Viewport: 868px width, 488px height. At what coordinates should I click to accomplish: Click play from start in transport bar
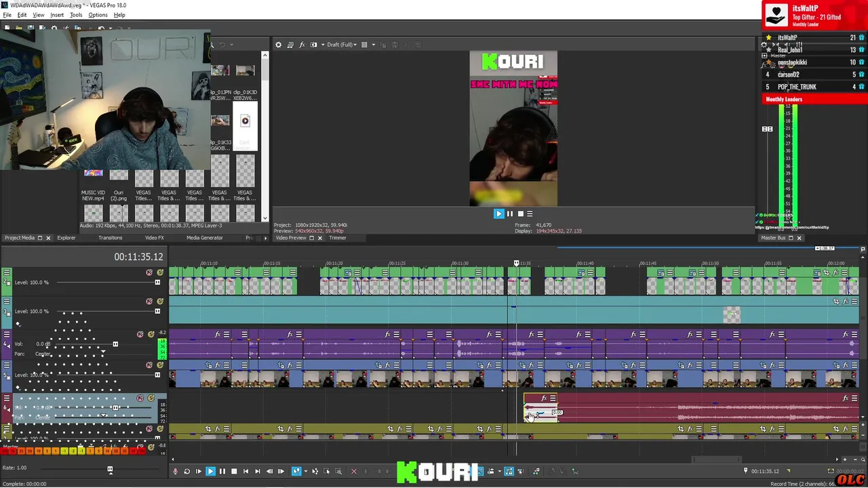coord(199,471)
